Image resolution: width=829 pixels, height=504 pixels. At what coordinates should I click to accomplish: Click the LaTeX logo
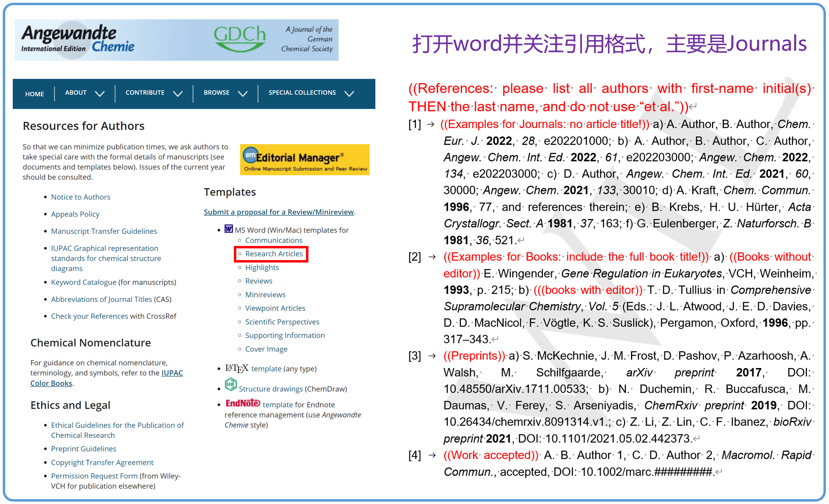[x=236, y=368]
